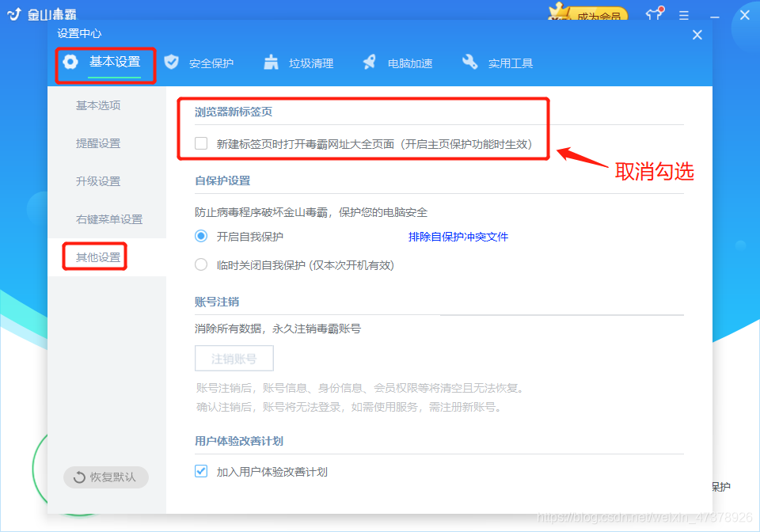This screenshot has height=532, width=760.
Task: Select the 临时关闭自我保护 radio button
Action: [201, 264]
